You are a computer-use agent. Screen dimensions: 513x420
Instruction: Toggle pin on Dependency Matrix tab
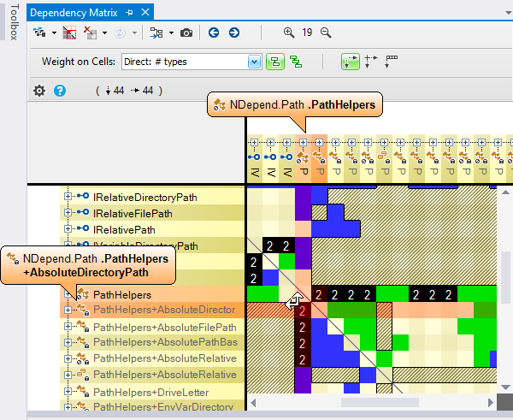pyautogui.click(x=129, y=13)
